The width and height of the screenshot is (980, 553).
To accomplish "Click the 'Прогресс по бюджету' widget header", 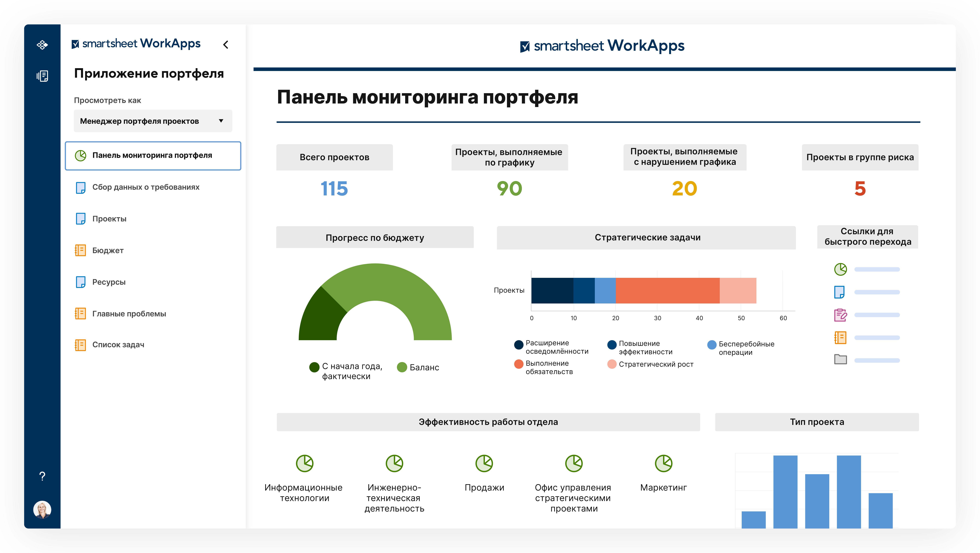I will click(375, 237).
